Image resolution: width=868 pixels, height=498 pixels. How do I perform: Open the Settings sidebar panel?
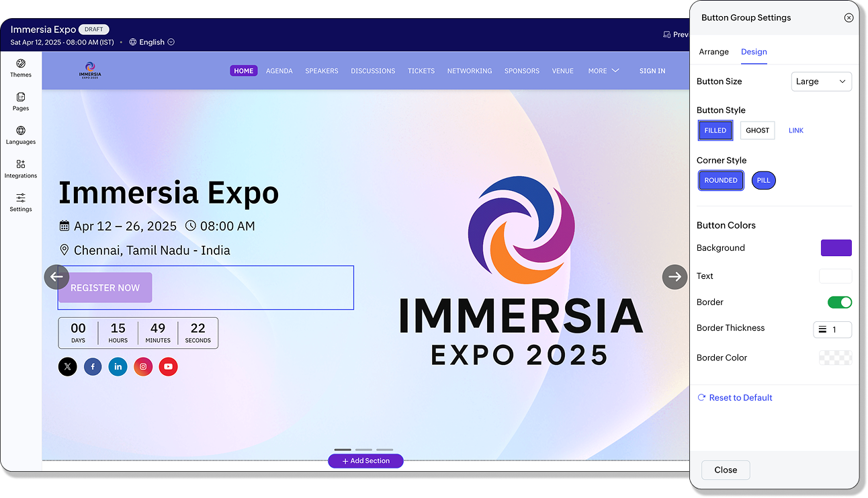point(21,202)
